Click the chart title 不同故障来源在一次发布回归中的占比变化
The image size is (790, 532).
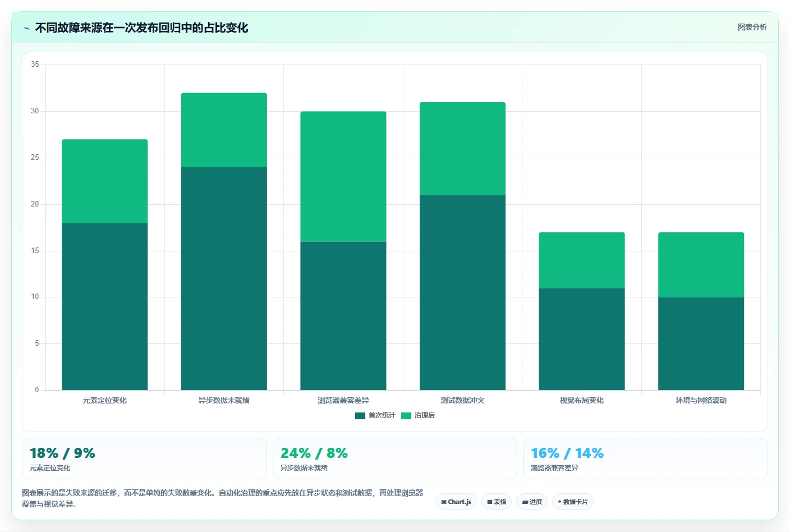click(141, 27)
